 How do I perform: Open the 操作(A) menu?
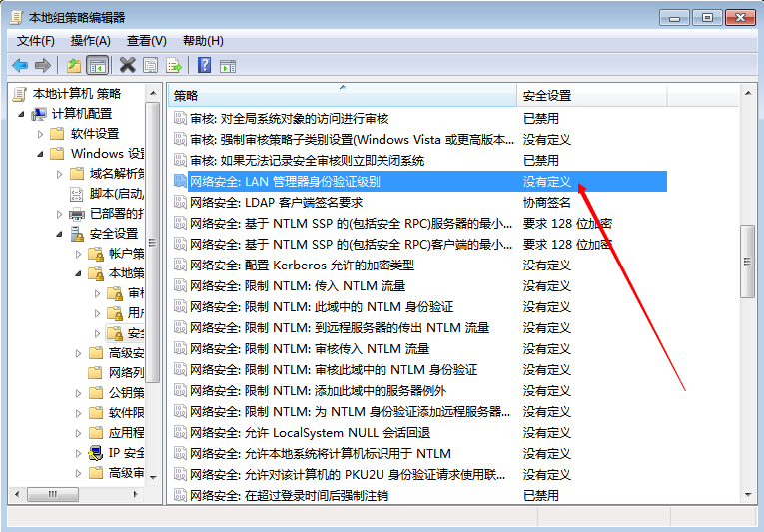(91, 41)
